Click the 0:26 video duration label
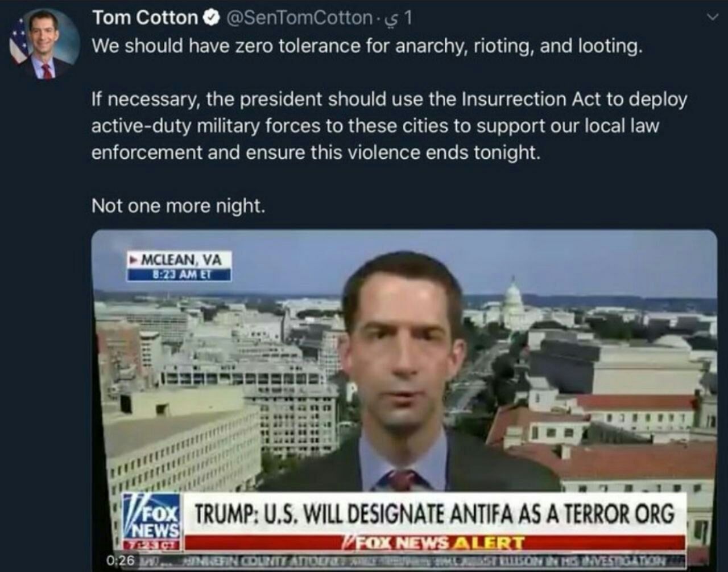728x572 pixels. tap(120, 560)
